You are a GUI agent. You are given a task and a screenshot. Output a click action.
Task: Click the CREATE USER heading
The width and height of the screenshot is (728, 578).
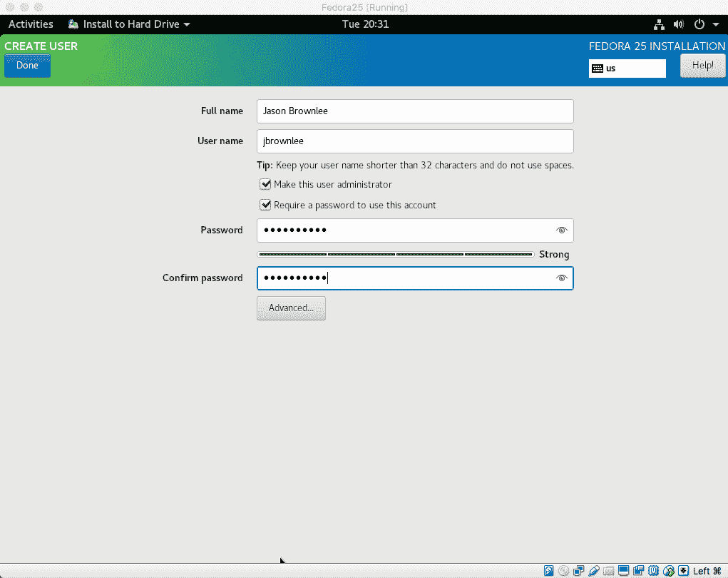[41, 46]
